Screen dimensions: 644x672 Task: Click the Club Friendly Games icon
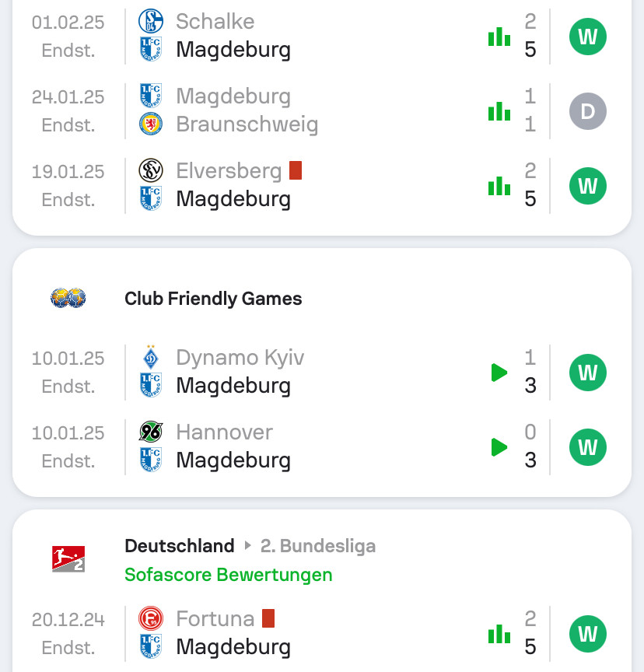tap(68, 299)
